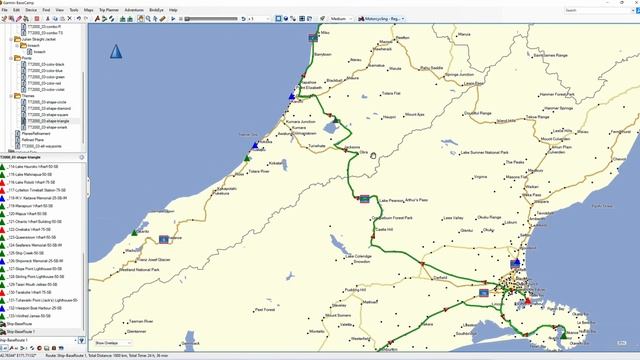Select TT2000_23-color-black list in tree
Image resolution: width=640 pixels, height=360 pixels.
click(46, 64)
